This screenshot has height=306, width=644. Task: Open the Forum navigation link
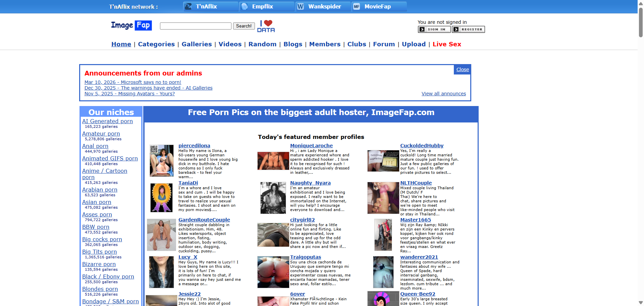click(x=384, y=44)
